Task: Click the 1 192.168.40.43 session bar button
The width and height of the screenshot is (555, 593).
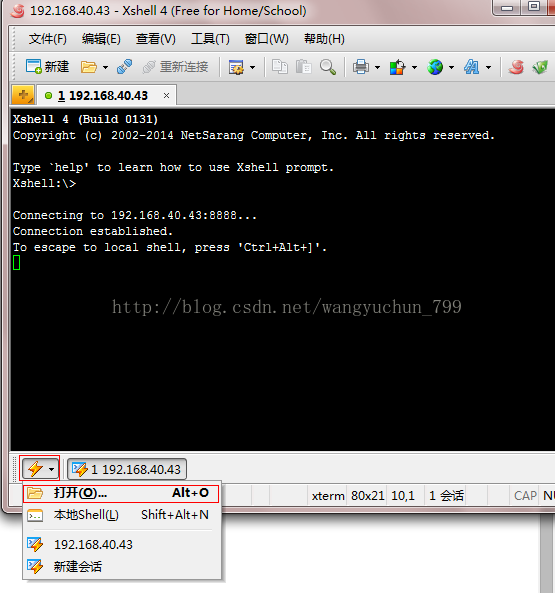Action: (x=127, y=469)
